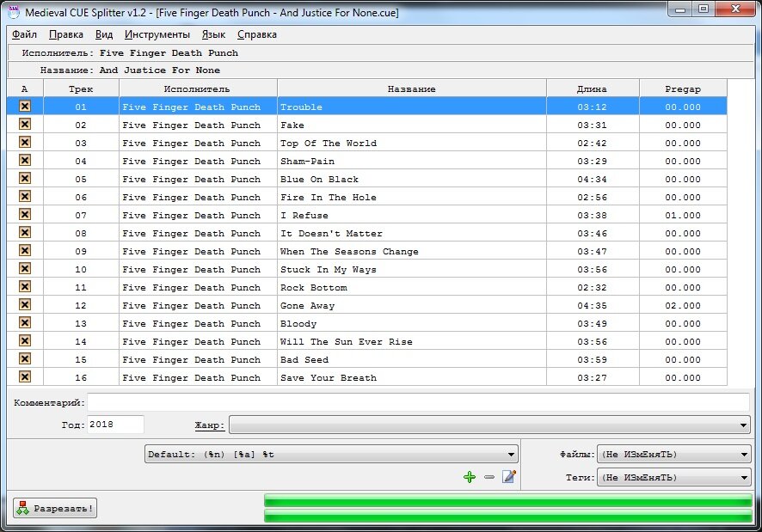762x532 pixels.
Task: Click the lower green progress bar
Action: click(x=507, y=516)
